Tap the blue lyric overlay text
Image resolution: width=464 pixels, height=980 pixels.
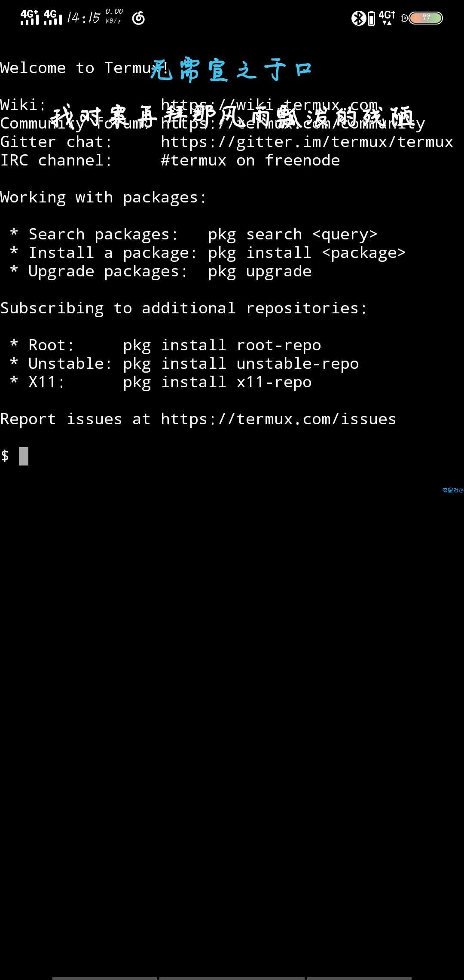click(x=231, y=70)
